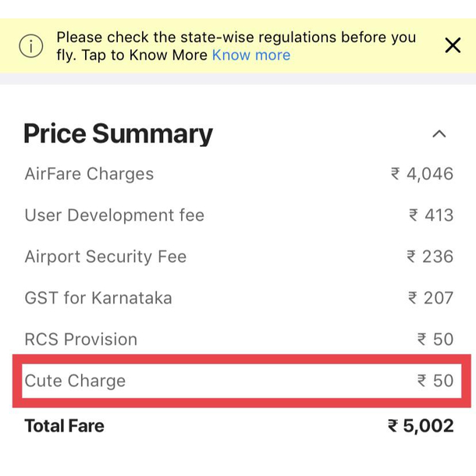
Task: Tap the RCS Provision ₹ 50 amount
Action: point(435,339)
